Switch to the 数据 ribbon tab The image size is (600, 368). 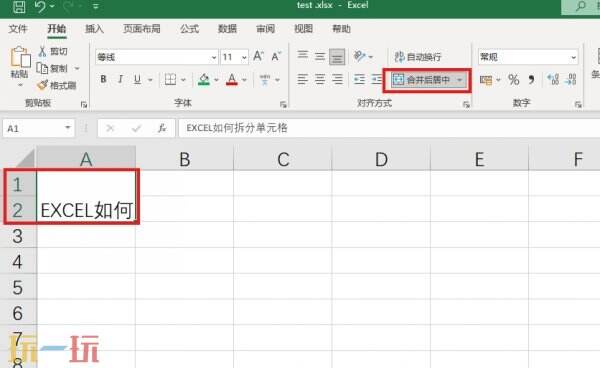(227, 29)
